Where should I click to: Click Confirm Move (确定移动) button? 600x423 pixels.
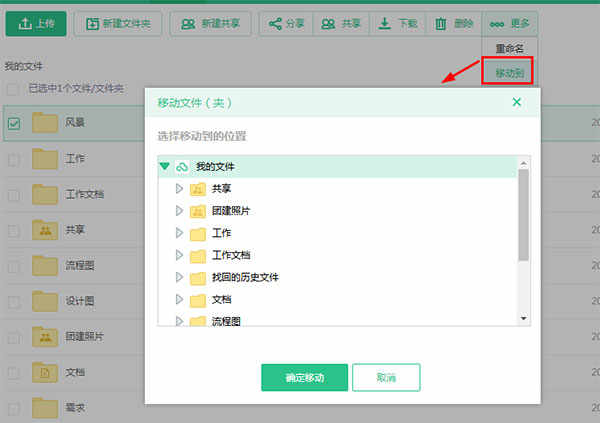coord(304,377)
